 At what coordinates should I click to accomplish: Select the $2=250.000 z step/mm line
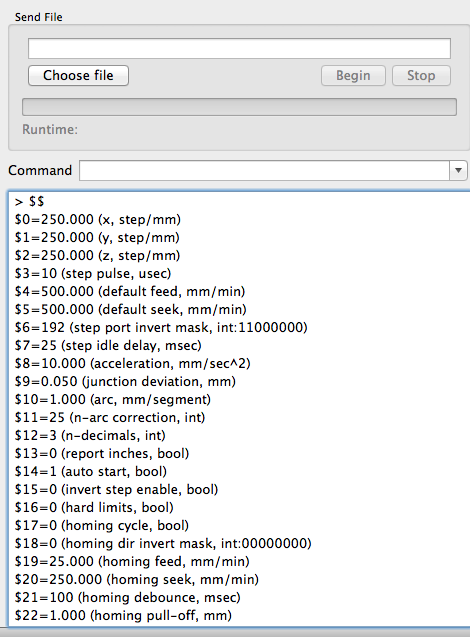click(x=97, y=256)
